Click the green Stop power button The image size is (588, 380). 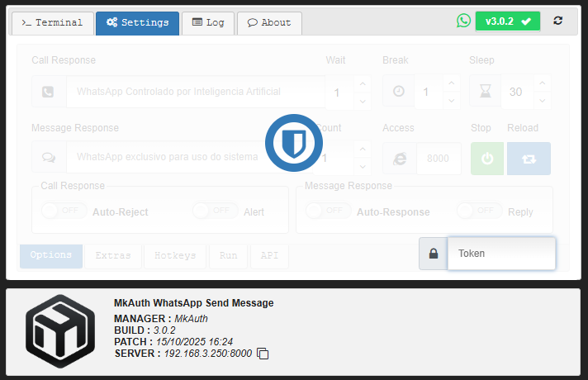[487, 159]
